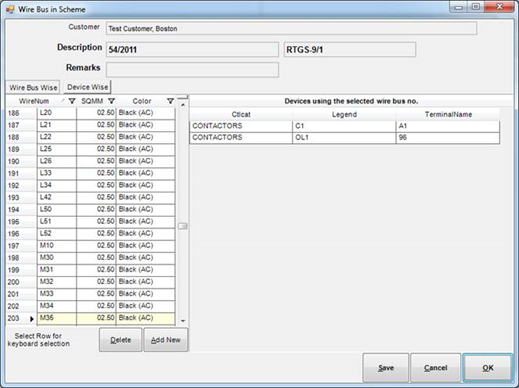The width and height of the screenshot is (519, 388).
Task: Open the SQMM column filter icon
Action: [112, 101]
